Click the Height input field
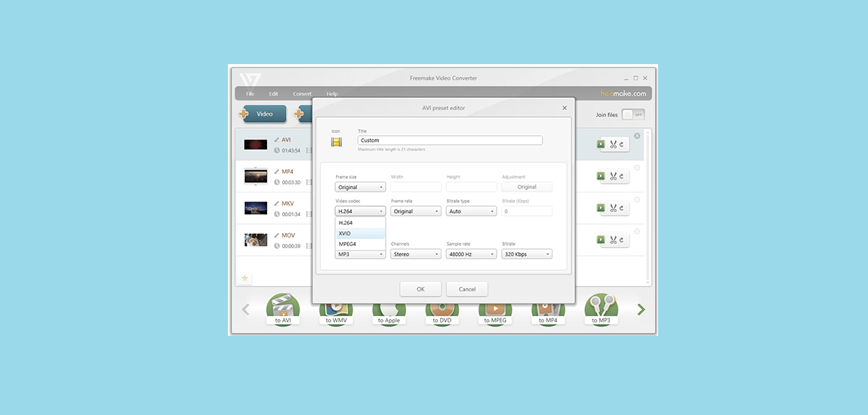The width and height of the screenshot is (868, 415). pyautogui.click(x=471, y=187)
